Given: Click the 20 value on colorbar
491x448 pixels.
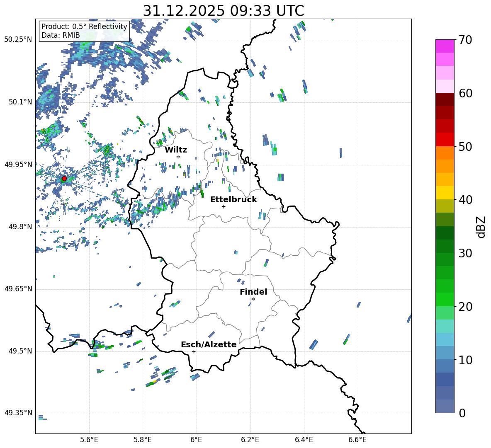Looking at the screenshot, I should (x=465, y=307).
